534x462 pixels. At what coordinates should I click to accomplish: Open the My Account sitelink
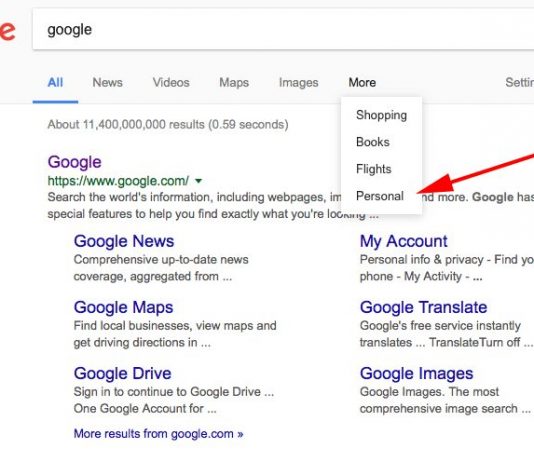point(404,241)
